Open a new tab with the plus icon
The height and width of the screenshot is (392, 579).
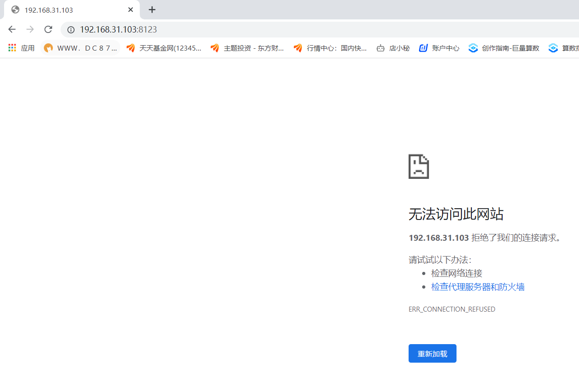[152, 9]
